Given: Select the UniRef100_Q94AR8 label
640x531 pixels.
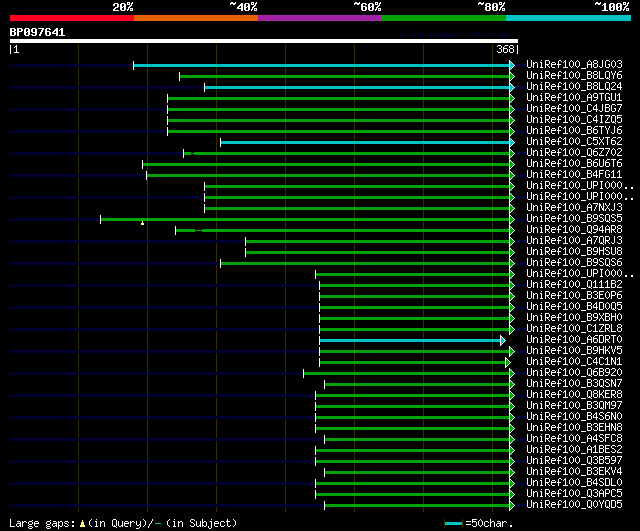Looking at the screenshot, I should point(574,229).
